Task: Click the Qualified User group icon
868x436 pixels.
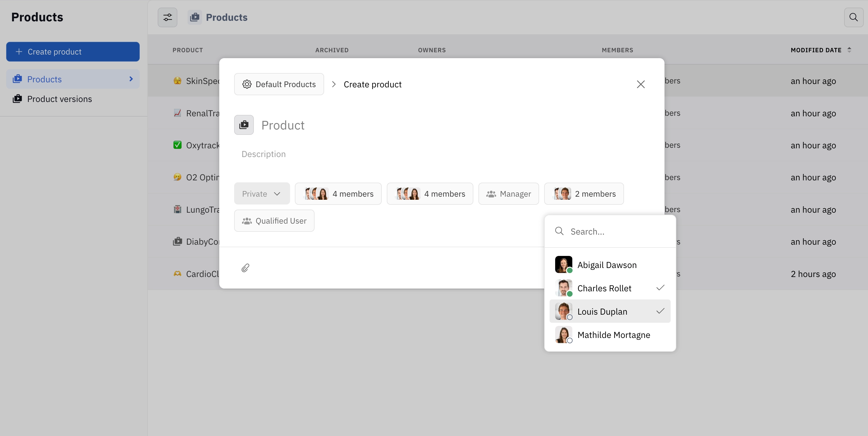Action: (247, 221)
